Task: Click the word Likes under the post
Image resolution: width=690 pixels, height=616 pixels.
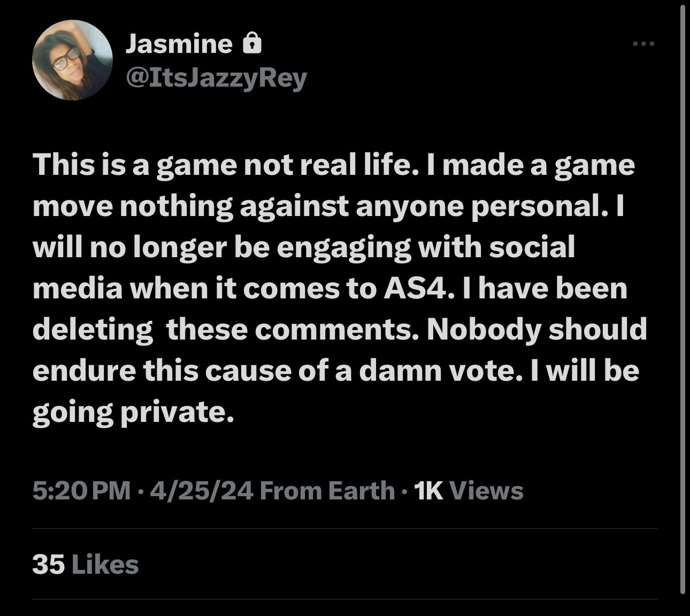Action: [x=105, y=565]
